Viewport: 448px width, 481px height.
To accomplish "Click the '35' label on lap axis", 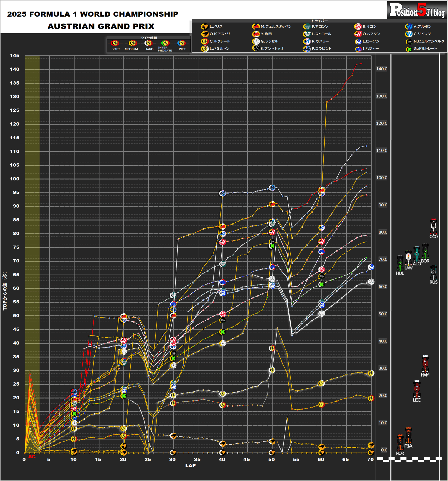I will coord(197,459).
